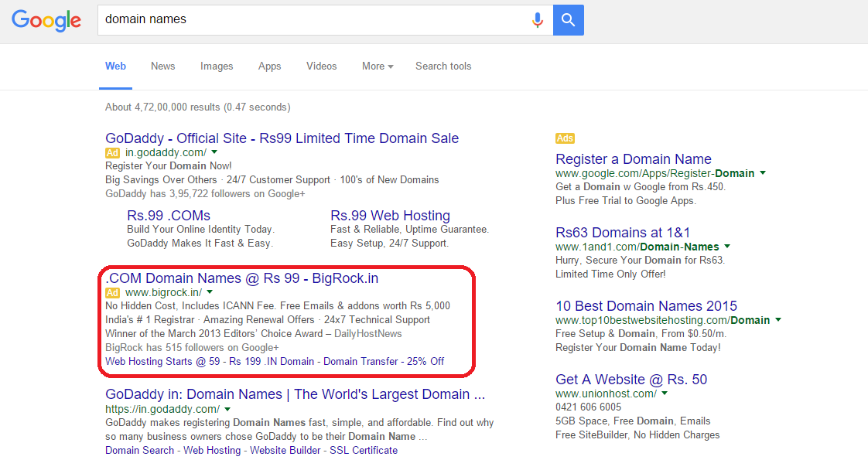Open the SSL Certificate sitelink

(x=364, y=450)
